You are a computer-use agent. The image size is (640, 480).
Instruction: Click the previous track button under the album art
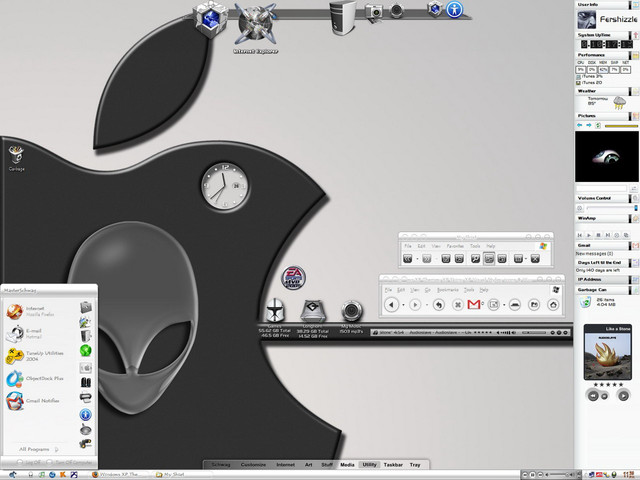[x=593, y=396]
